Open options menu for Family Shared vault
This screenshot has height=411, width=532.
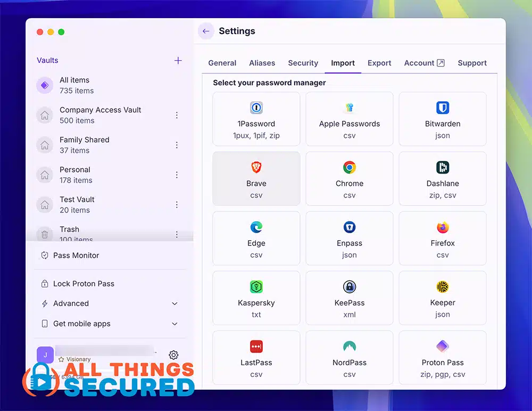(177, 145)
